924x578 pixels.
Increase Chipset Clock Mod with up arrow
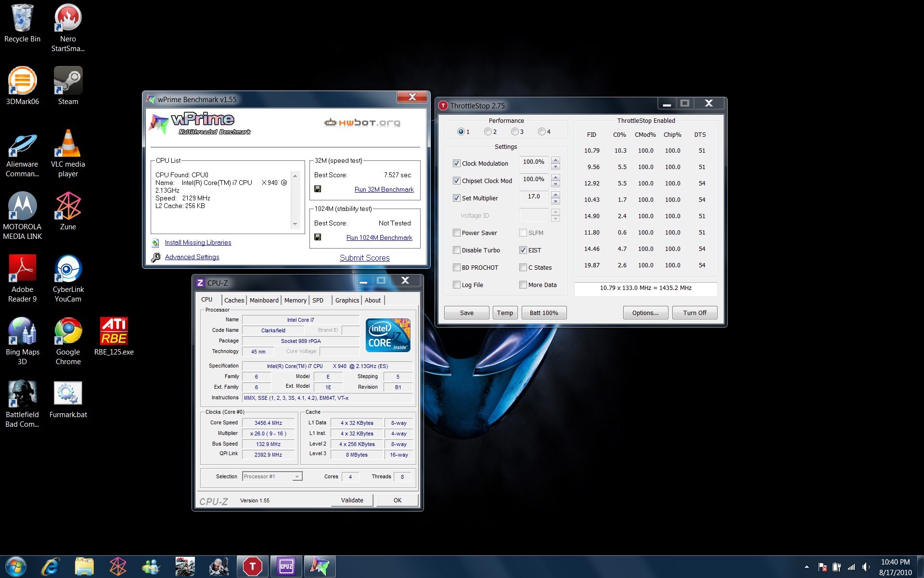(x=555, y=177)
